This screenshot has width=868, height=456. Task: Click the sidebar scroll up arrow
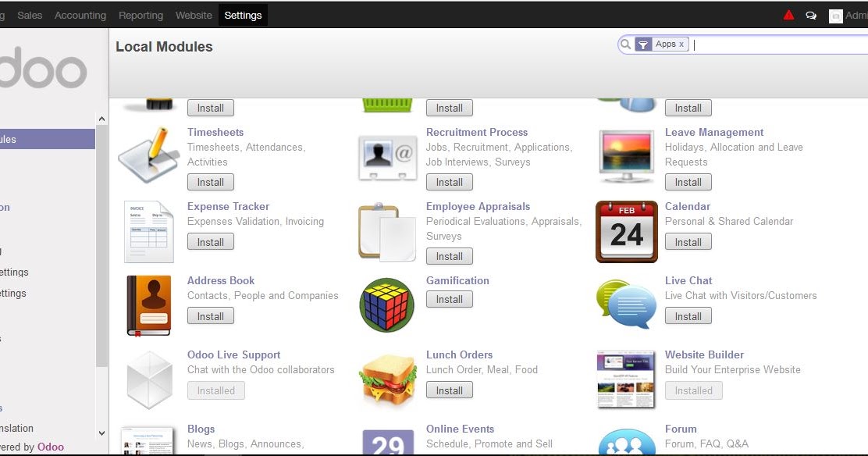click(101, 119)
